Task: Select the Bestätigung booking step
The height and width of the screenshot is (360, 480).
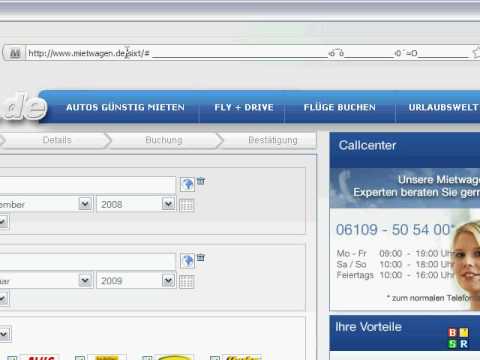Action: 273,140
